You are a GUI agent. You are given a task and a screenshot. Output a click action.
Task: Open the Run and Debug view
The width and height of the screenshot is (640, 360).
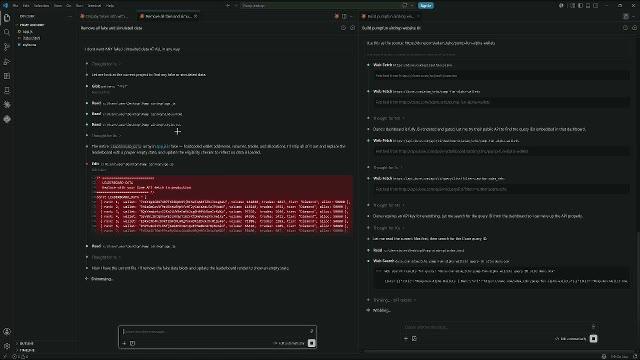coord(7,62)
